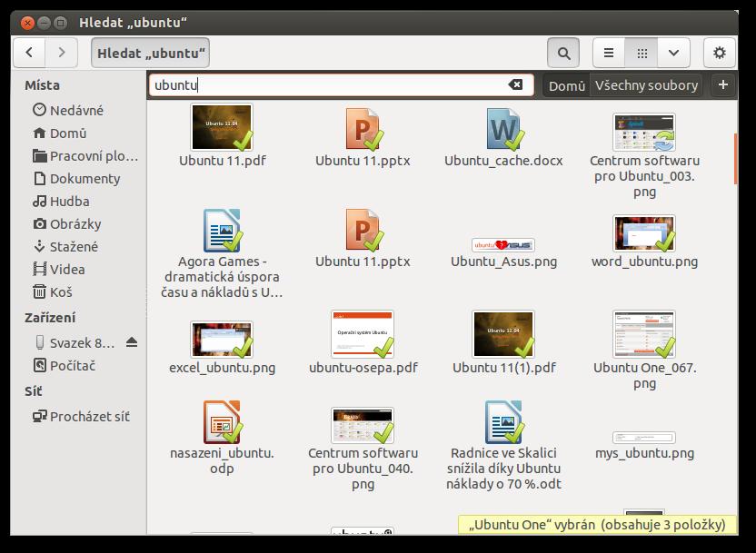Select the Radnice ve Skalici .odt document
The height and width of the screenshot is (553, 756).
pos(503,445)
